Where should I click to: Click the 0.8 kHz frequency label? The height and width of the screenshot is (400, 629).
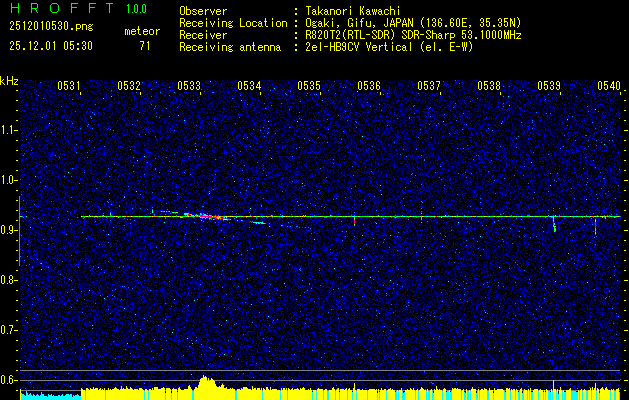pyautogui.click(x=9, y=280)
